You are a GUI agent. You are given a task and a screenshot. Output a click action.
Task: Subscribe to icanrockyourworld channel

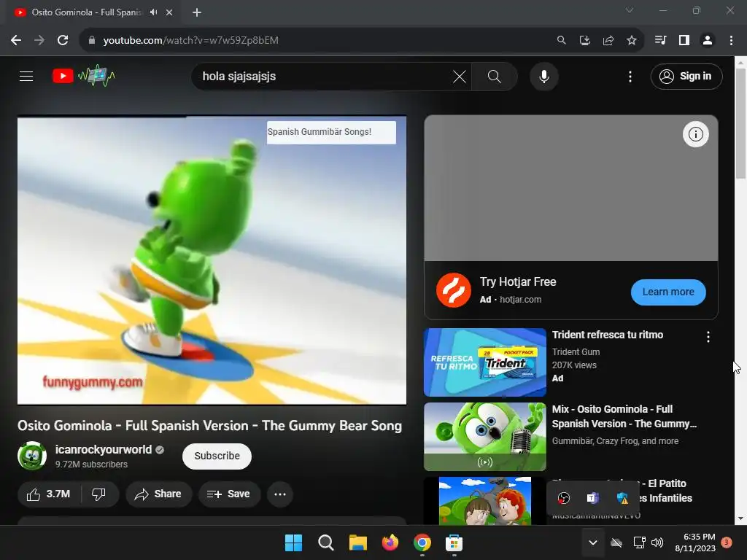click(x=217, y=456)
